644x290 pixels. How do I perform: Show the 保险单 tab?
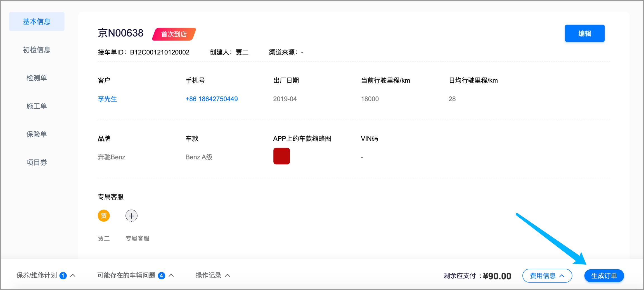[37, 134]
